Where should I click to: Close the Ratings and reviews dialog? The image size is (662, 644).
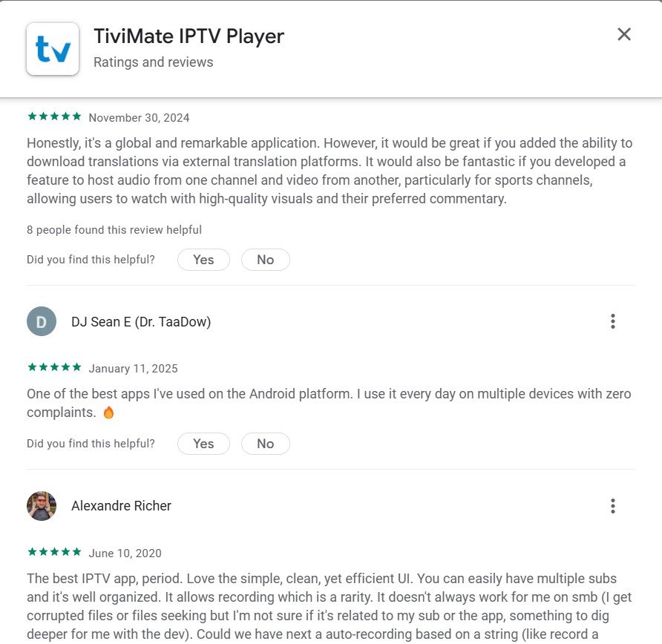[x=623, y=34]
